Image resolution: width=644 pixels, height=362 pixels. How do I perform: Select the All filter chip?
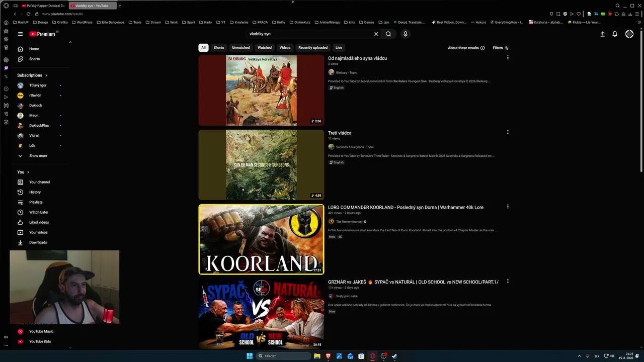pyautogui.click(x=203, y=48)
